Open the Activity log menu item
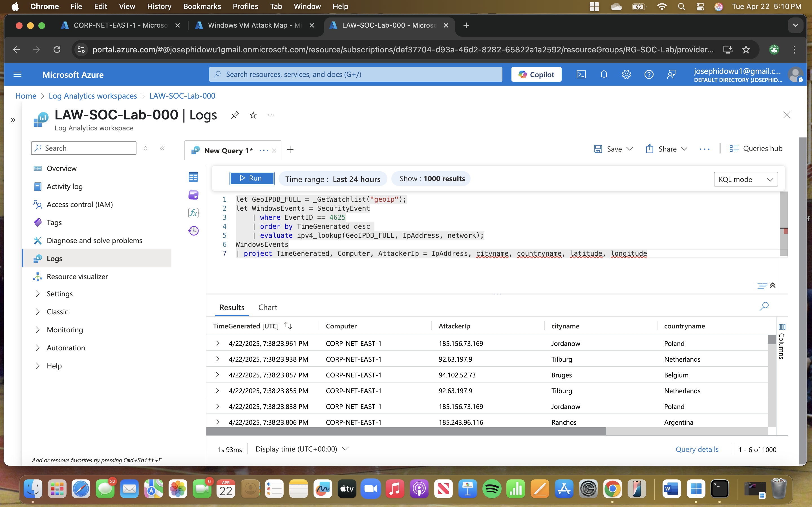Image resolution: width=812 pixels, height=507 pixels. tap(64, 186)
